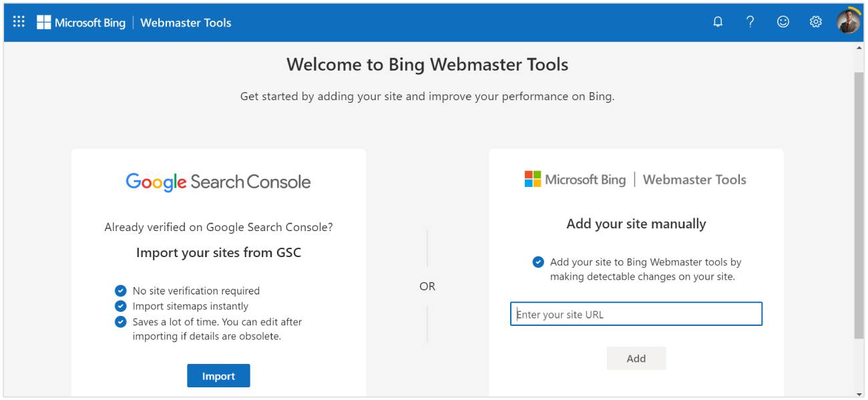Focus the 'Enter your site URL' field
868x400 pixels.
point(636,315)
